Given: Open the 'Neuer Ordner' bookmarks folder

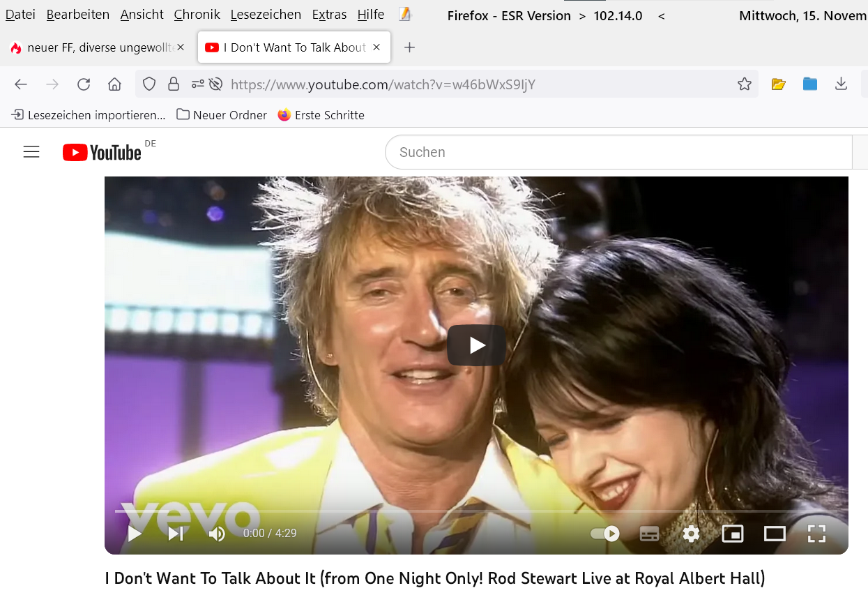Looking at the screenshot, I should tap(222, 115).
